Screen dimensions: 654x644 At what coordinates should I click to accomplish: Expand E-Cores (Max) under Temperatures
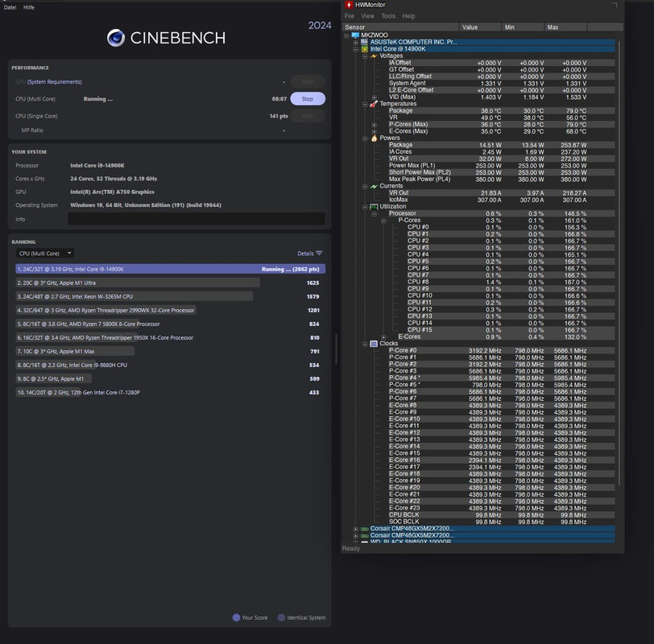click(x=375, y=131)
